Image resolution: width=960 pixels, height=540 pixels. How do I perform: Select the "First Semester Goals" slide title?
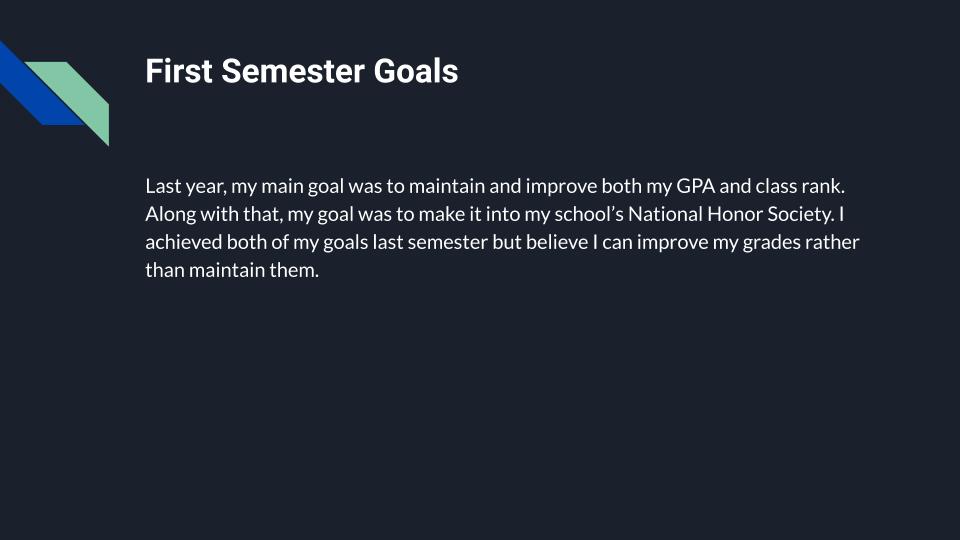(x=301, y=71)
